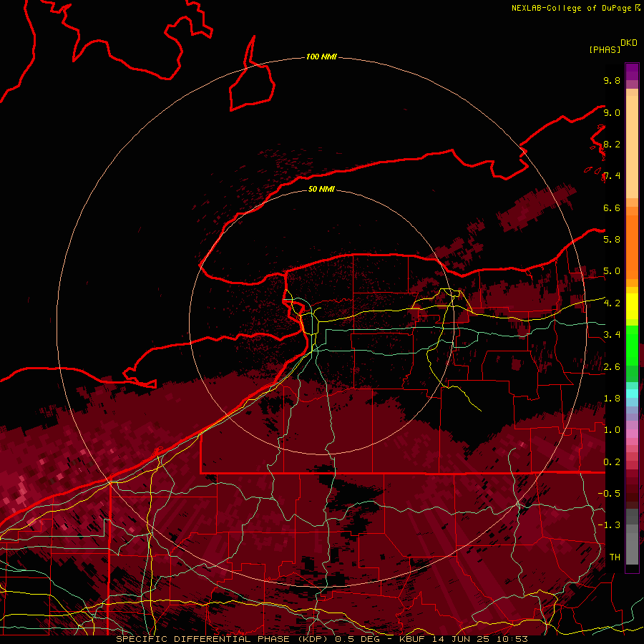
Task: Pick the bright green band of the color bar
Action: (632, 344)
